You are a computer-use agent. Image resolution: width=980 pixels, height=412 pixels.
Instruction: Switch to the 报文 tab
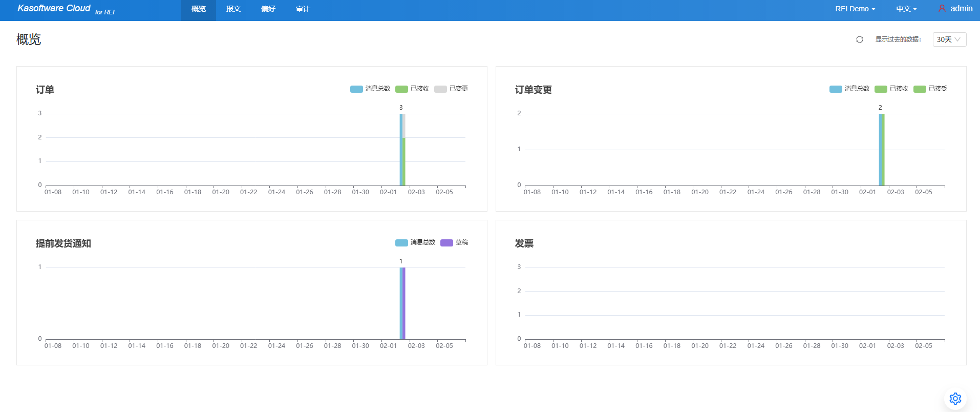point(233,9)
